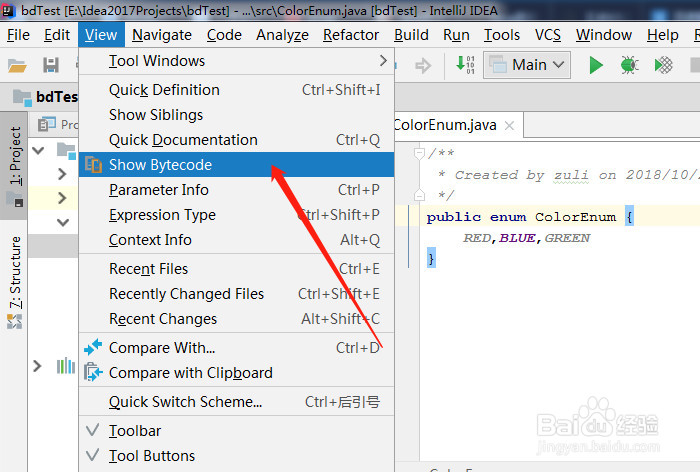Open the Tools menu
The width and height of the screenshot is (700, 472).
(x=502, y=35)
